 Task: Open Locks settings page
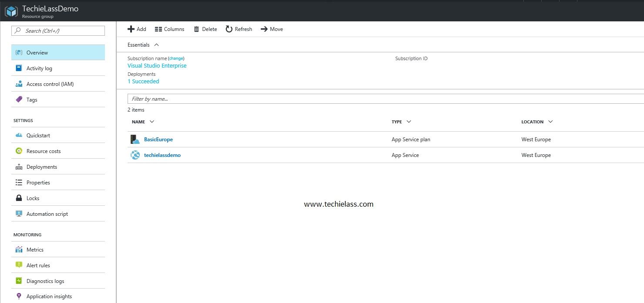[x=58, y=198]
